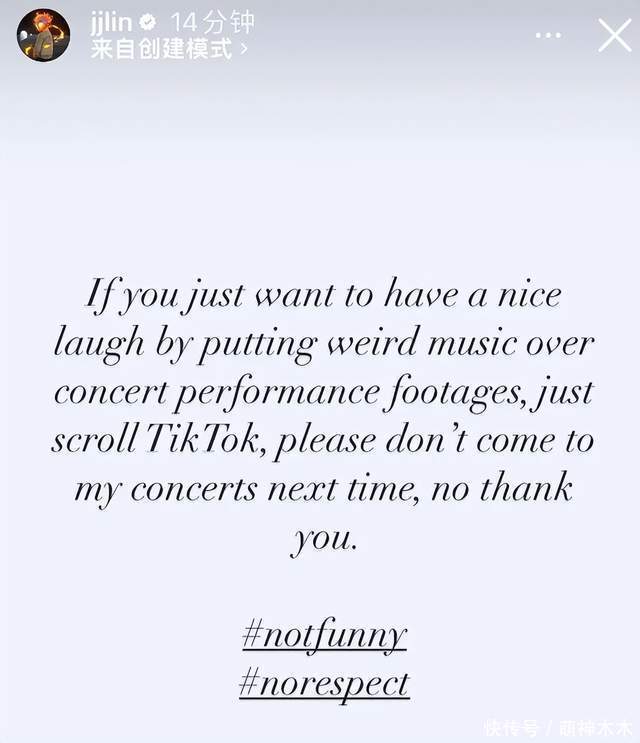Image resolution: width=640 pixels, height=743 pixels.
Task: Tap the 14分钟 timestamp
Action: click(213, 22)
